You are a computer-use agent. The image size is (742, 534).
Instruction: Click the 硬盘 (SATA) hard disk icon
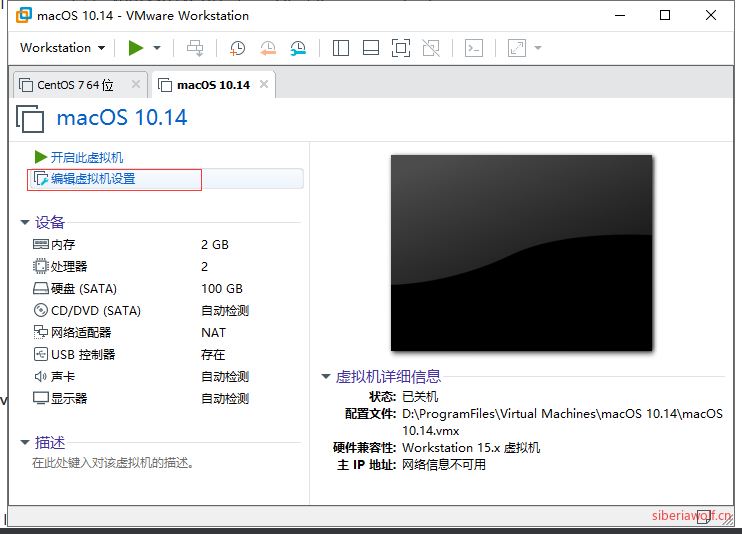tap(41, 288)
